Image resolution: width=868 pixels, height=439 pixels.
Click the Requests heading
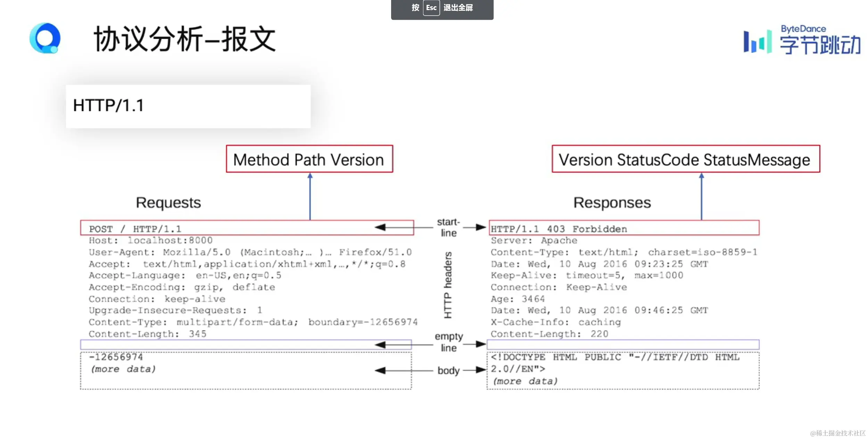168,202
